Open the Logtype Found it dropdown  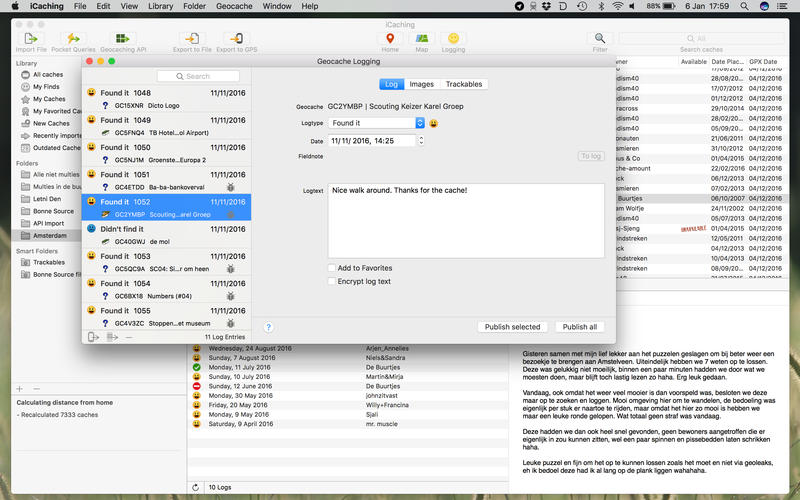point(377,123)
